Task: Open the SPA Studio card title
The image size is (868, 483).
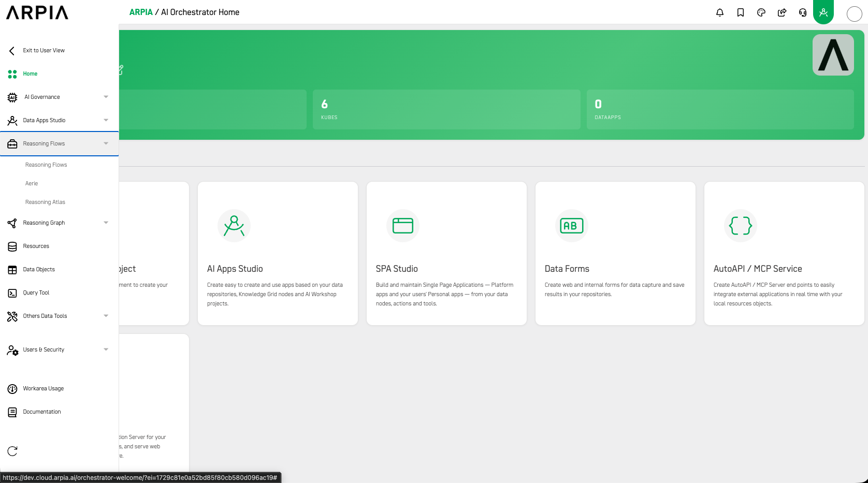Action: [397, 269]
